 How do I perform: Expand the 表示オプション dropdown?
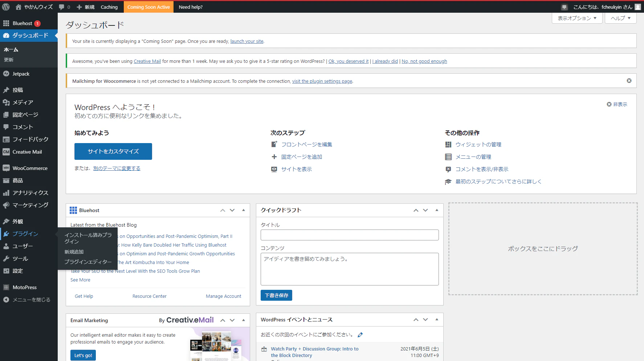577,18
